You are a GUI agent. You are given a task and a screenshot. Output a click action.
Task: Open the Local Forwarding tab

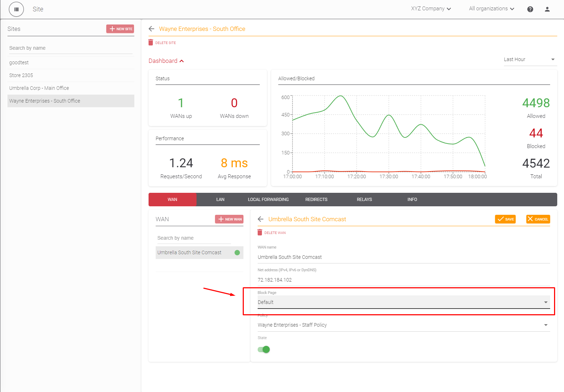[x=268, y=200]
